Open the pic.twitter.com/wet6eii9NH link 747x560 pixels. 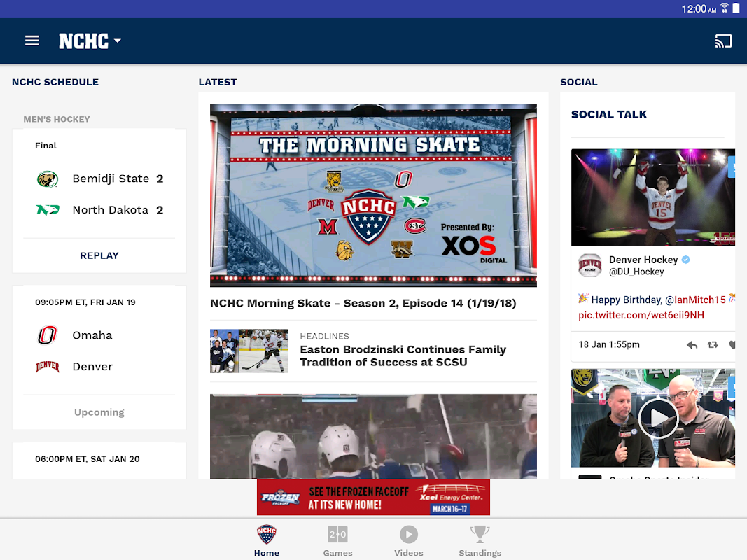coord(641,315)
